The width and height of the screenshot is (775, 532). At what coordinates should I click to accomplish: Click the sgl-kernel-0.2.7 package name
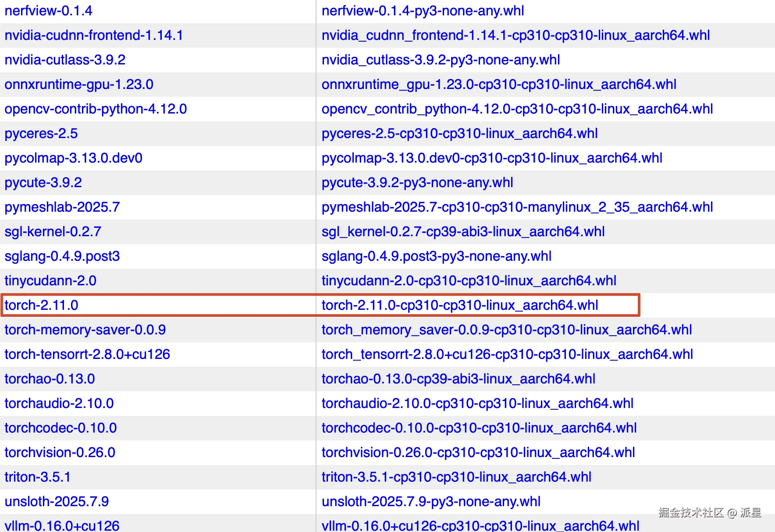coord(53,231)
